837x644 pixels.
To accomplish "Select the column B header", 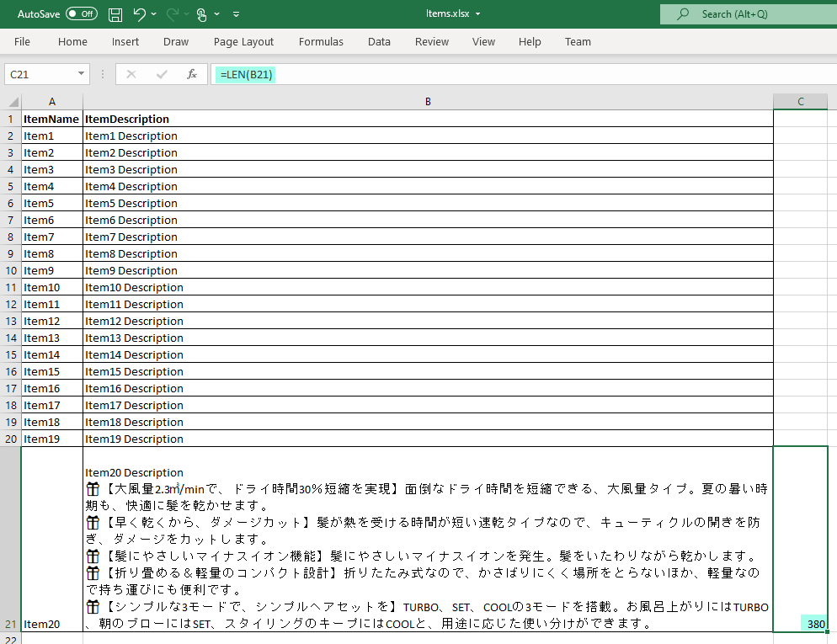I will click(x=428, y=101).
